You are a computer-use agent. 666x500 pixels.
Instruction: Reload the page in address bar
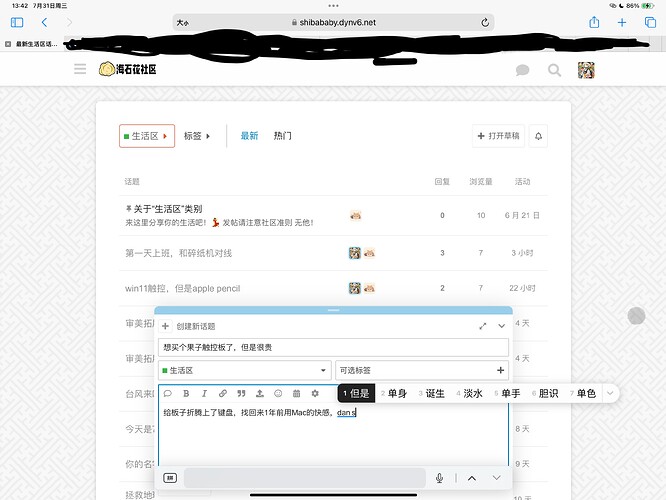pos(485,23)
